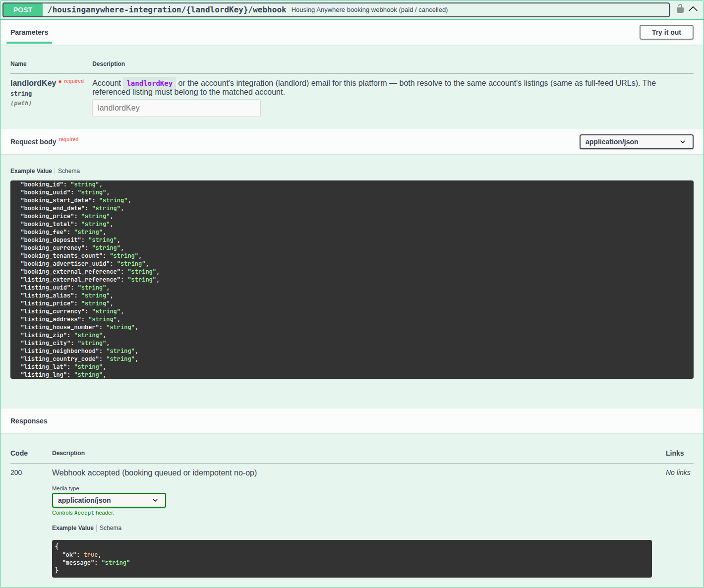Viewport: 704px width, 588px height.
Task: Click the "booking_uuid" line in example
Action: coord(65,192)
